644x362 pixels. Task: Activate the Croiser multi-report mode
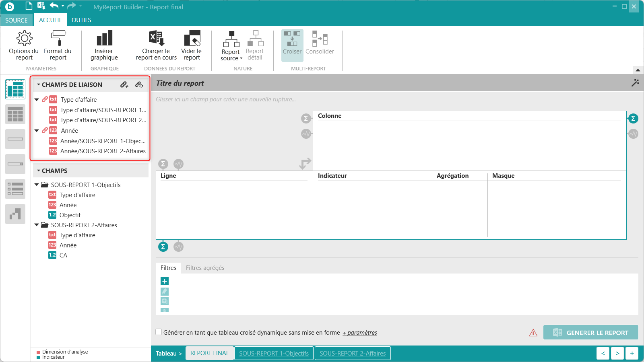(292, 45)
